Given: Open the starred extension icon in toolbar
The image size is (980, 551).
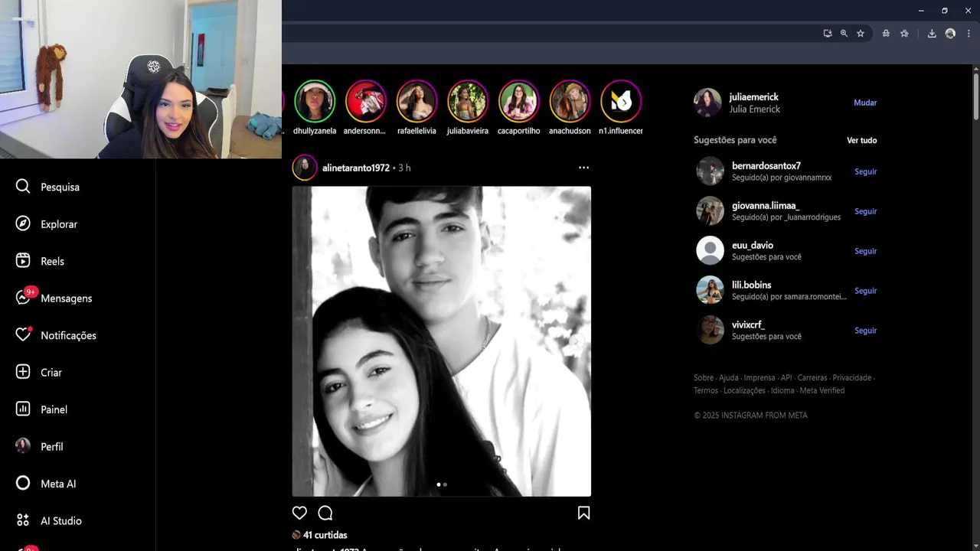Looking at the screenshot, I should 904,34.
